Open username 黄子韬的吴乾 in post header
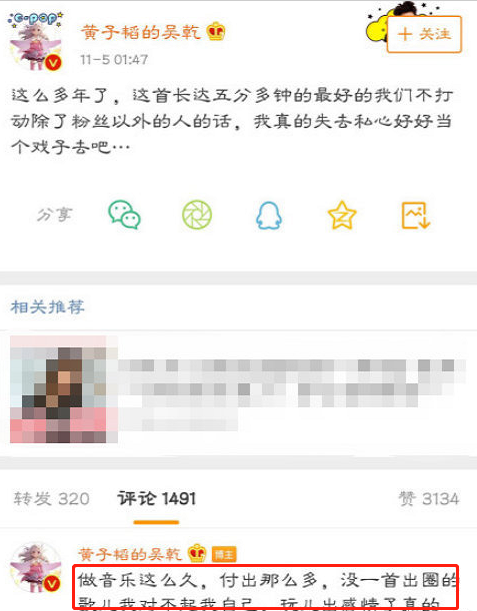Image resolution: width=477 pixels, height=611 pixels. click(x=140, y=32)
